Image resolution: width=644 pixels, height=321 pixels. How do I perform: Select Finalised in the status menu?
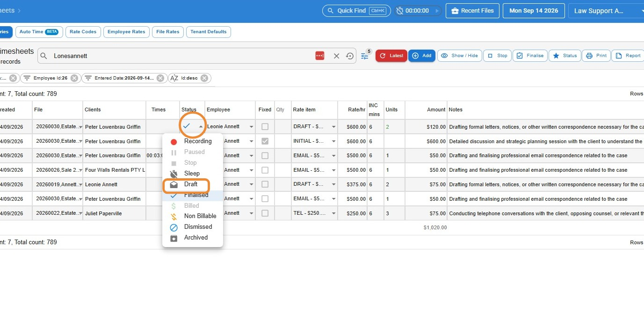[x=193, y=195]
